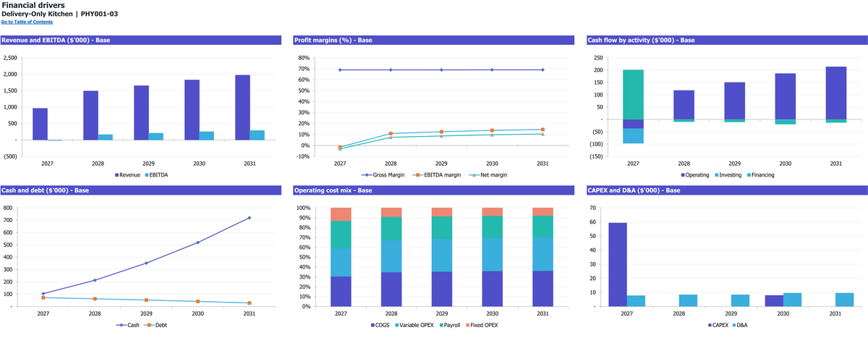Screen dimensions: 868x364
Task: Select the Profit margins (%) - Base header
Action: 333,40
